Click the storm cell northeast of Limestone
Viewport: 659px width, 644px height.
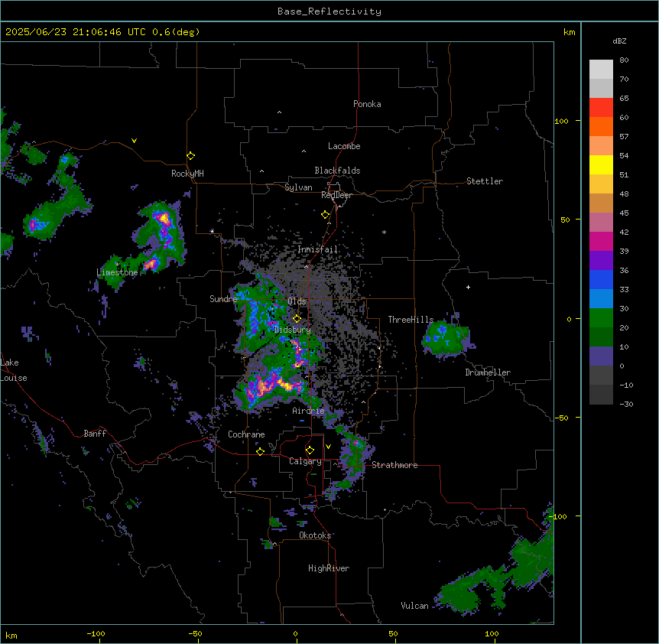pos(162,238)
